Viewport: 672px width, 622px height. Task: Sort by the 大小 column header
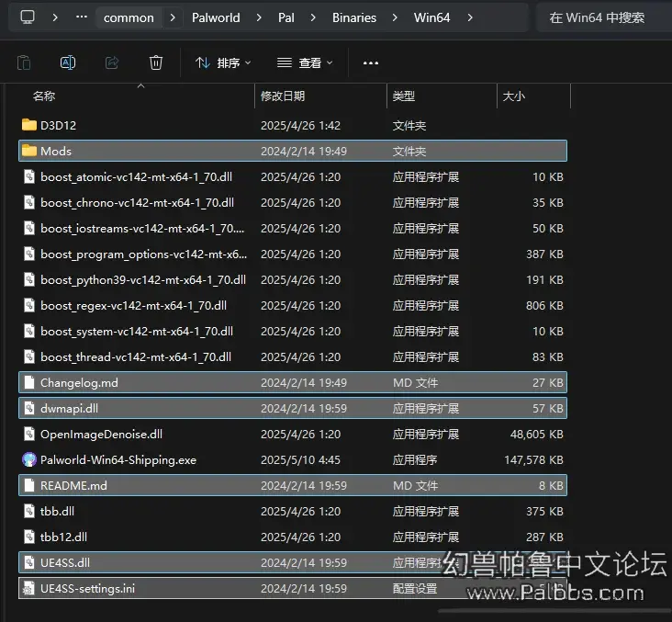pos(513,96)
